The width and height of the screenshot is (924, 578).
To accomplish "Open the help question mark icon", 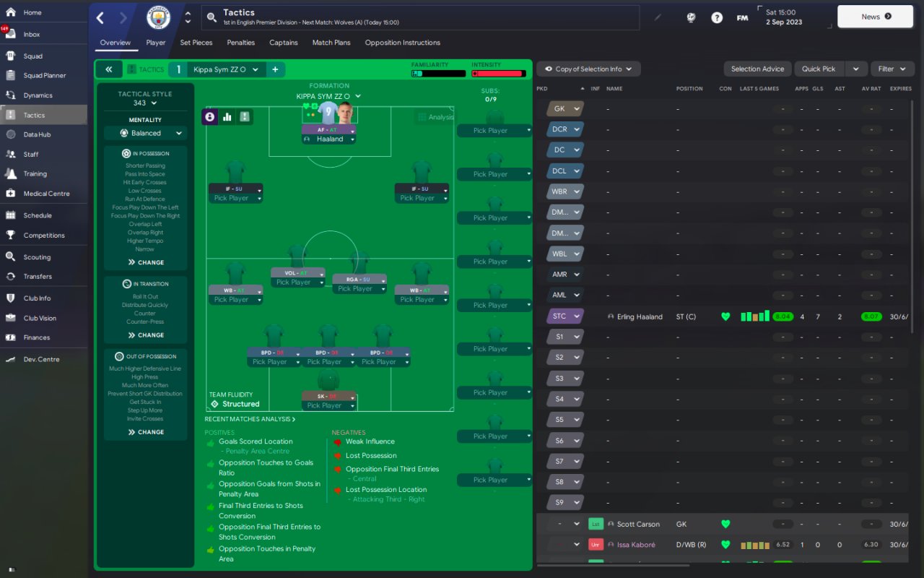I will 717,17.
